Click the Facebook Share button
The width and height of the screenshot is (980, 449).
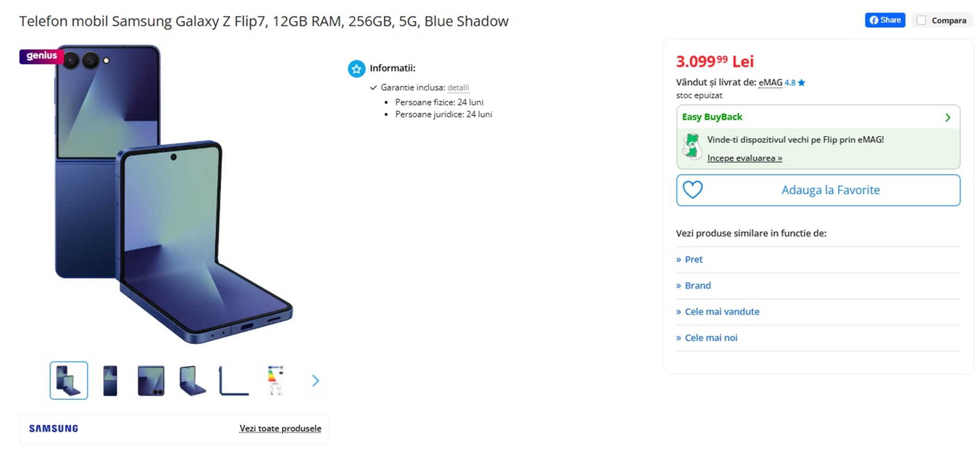[x=884, y=20]
